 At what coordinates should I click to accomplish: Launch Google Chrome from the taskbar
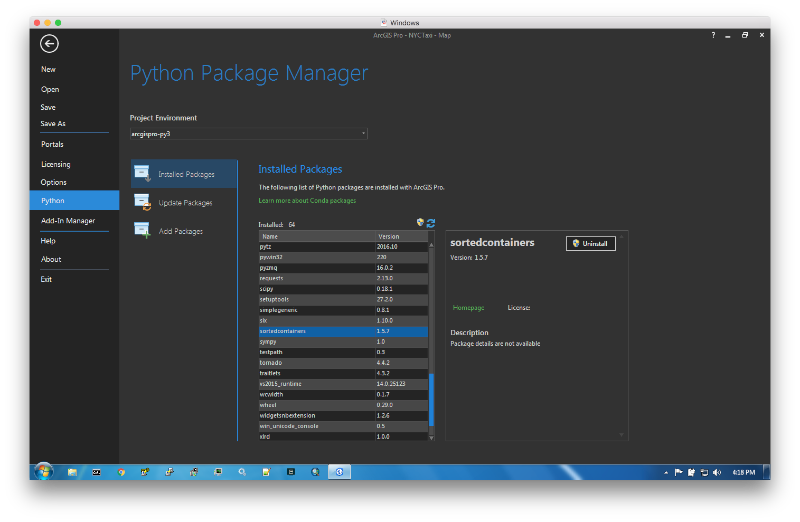click(x=121, y=472)
